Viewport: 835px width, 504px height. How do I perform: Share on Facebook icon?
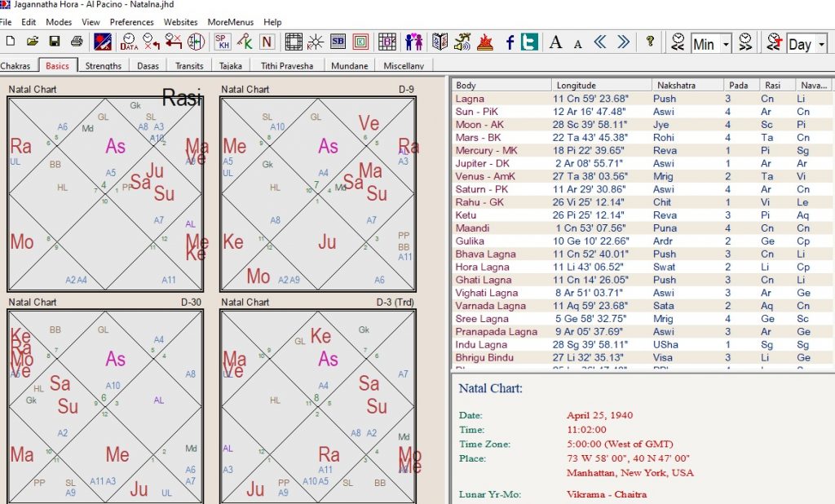click(510, 42)
